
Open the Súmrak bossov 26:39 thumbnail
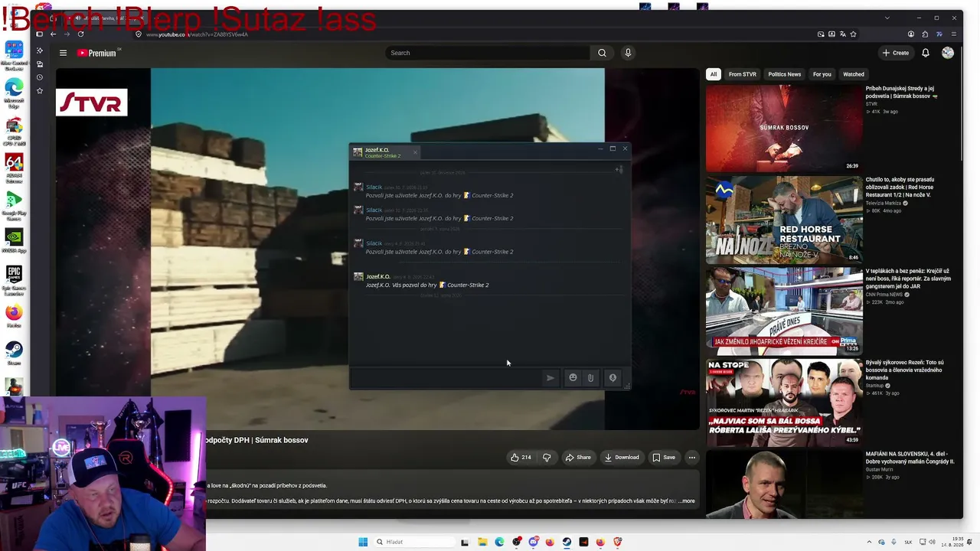point(784,128)
